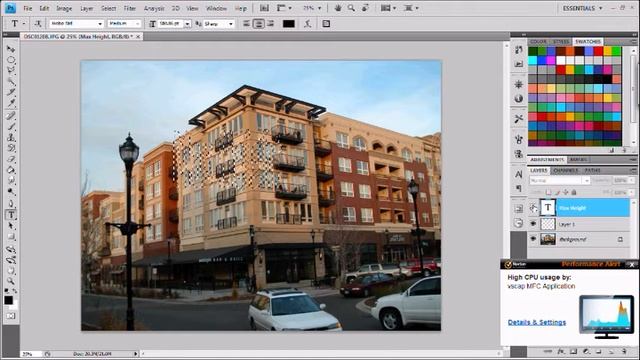Viewport: 640px width, 360px height.
Task: Toggle text orientation in options bar
Action: [38, 24]
